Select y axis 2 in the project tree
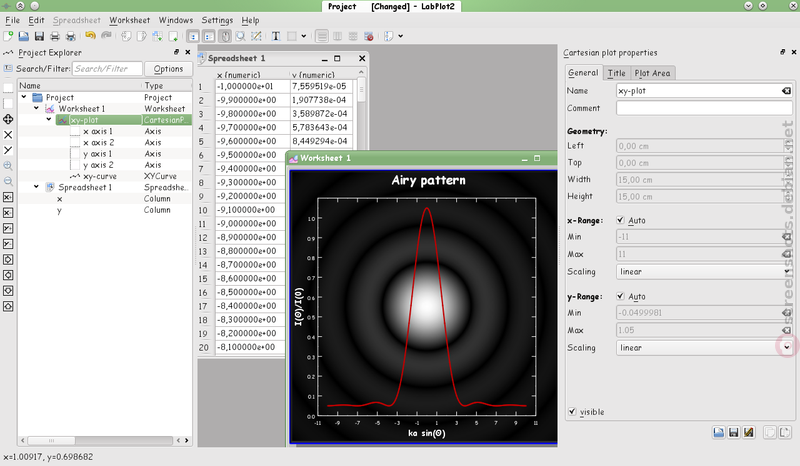The height and width of the screenshot is (466, 800). coord(98,165)
